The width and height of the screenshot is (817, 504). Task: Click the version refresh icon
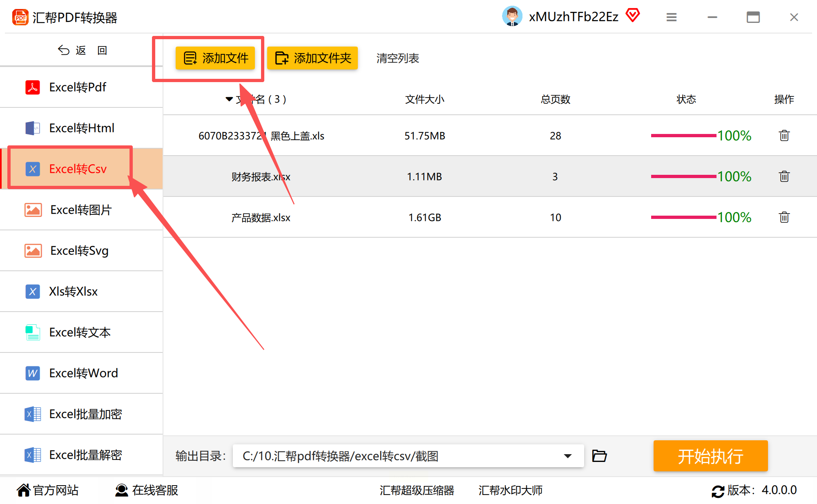click(718, 491)
